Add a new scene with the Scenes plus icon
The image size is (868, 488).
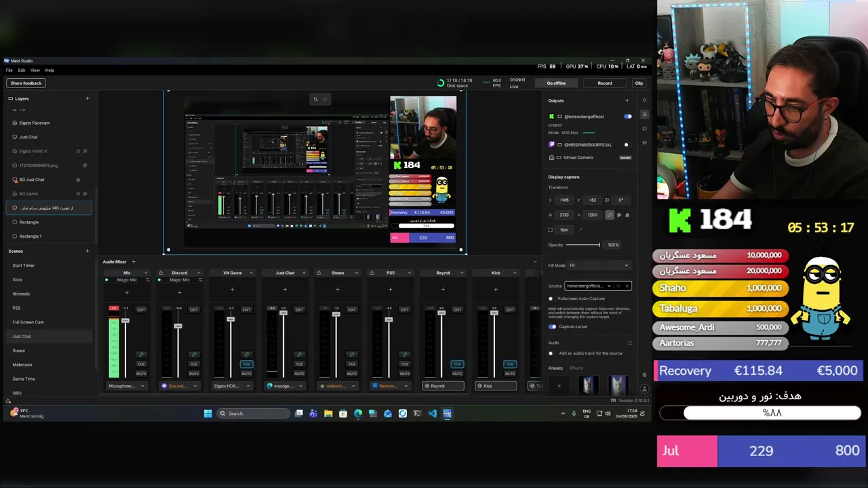[87, 251]
